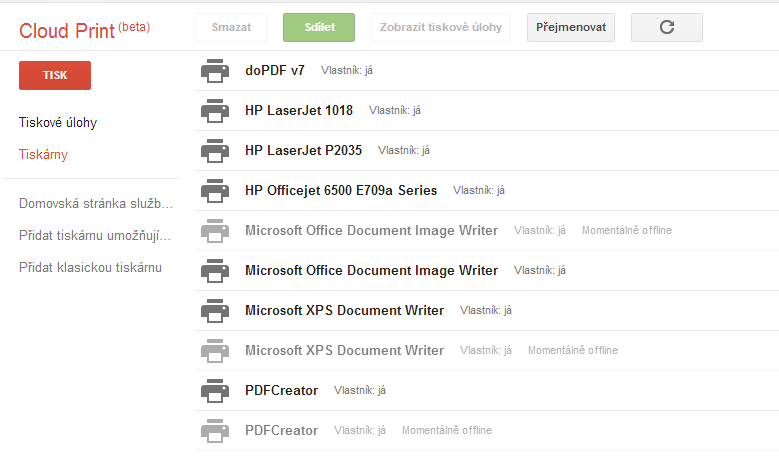Click the offline PDFCreator printer icon
This screenshot has width=779, height=459.
point(215,431)
